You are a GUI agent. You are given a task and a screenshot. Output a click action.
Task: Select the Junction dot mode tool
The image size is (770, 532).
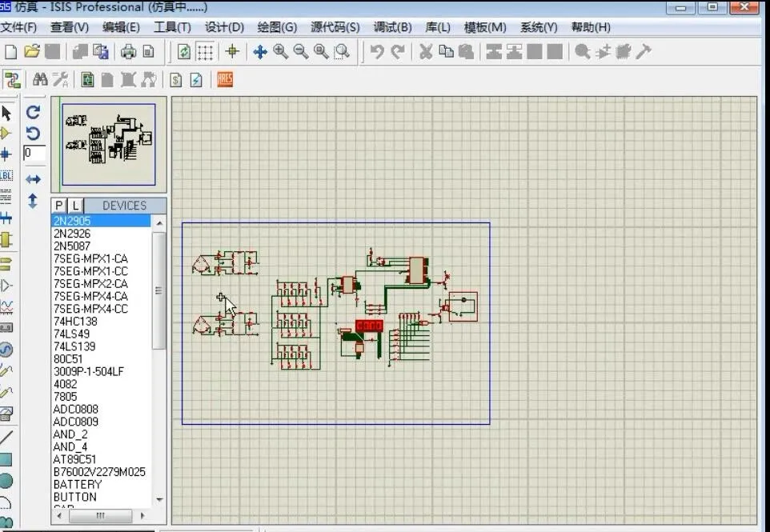pyautogui.click(x=6, y=154)
